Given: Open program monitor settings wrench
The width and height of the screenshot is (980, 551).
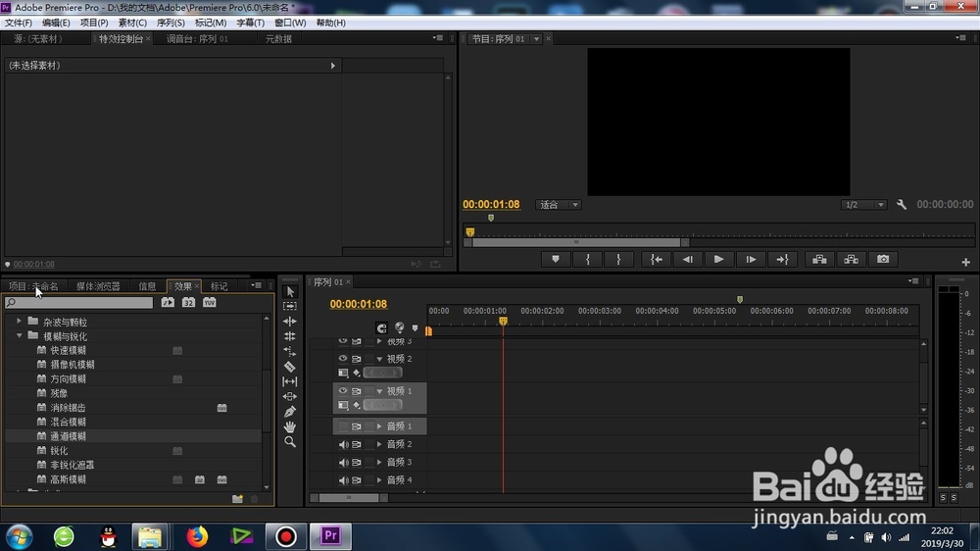Looking at the screenshot, I should coord(902,205).
